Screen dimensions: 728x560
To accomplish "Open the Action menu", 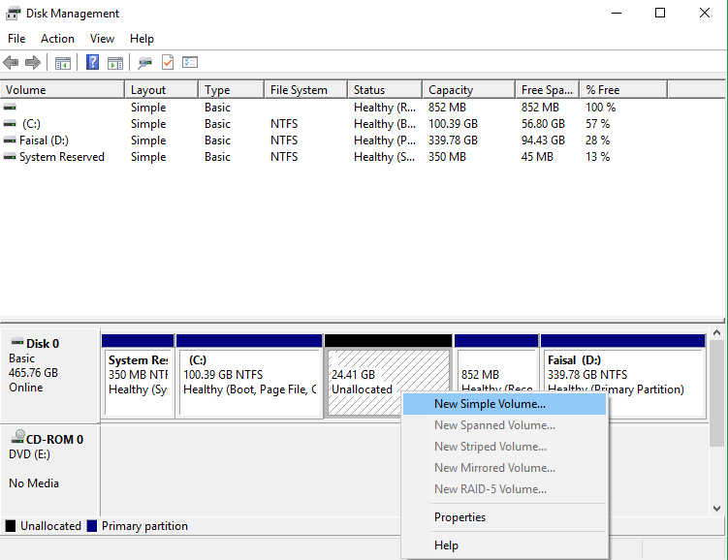I will coord(57,39).
